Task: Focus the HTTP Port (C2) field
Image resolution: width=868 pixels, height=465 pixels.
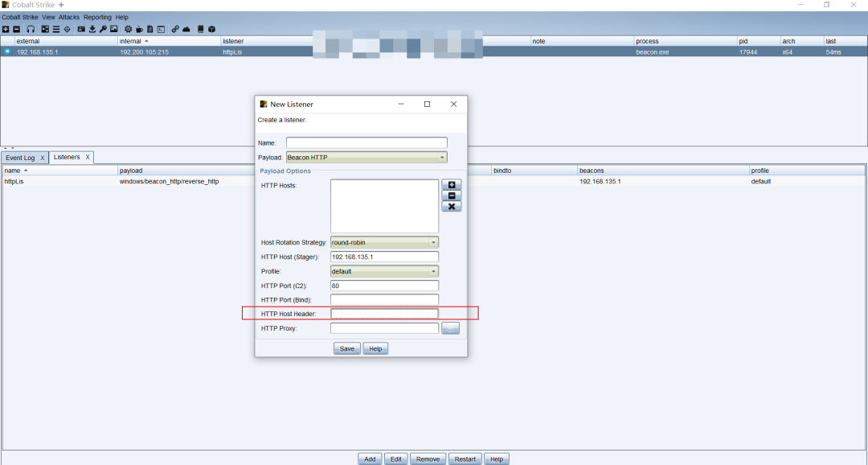Action: click(384, 286)
